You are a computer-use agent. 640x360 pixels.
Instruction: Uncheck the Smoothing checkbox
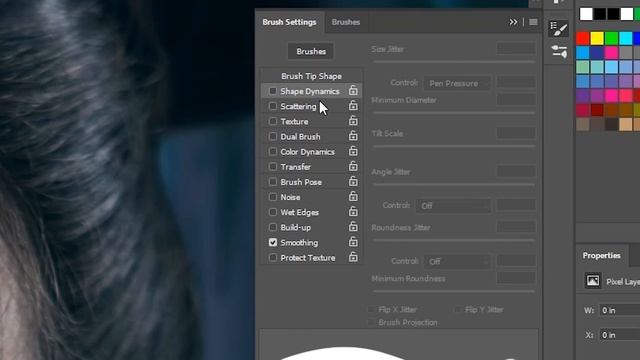point(273,242)
